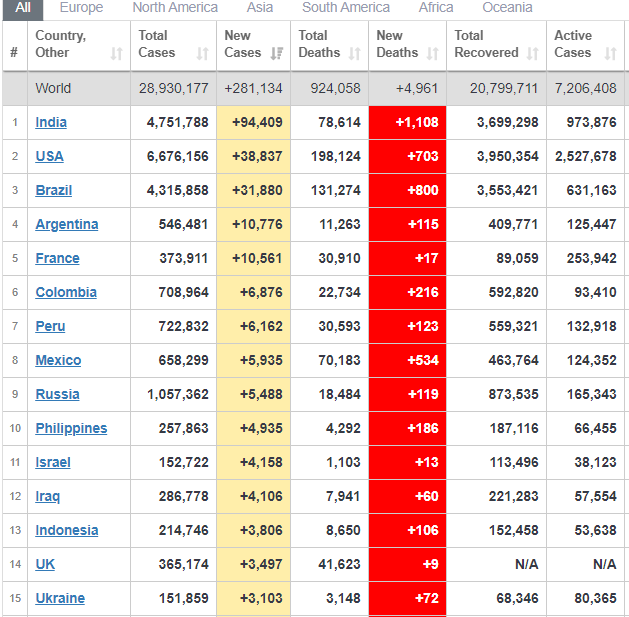The image size is (629, 617).
Task: Click sort arrows in New Deaths header
Action: (432, 53)
